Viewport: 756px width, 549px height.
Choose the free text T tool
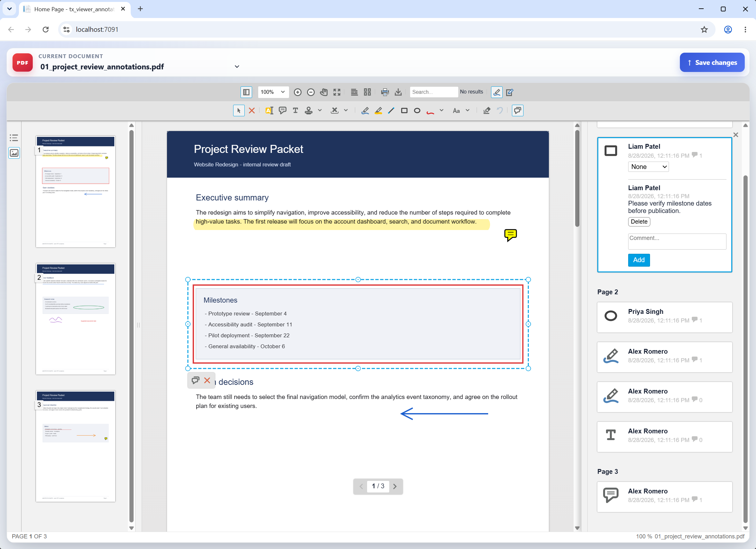click(295, 110)
